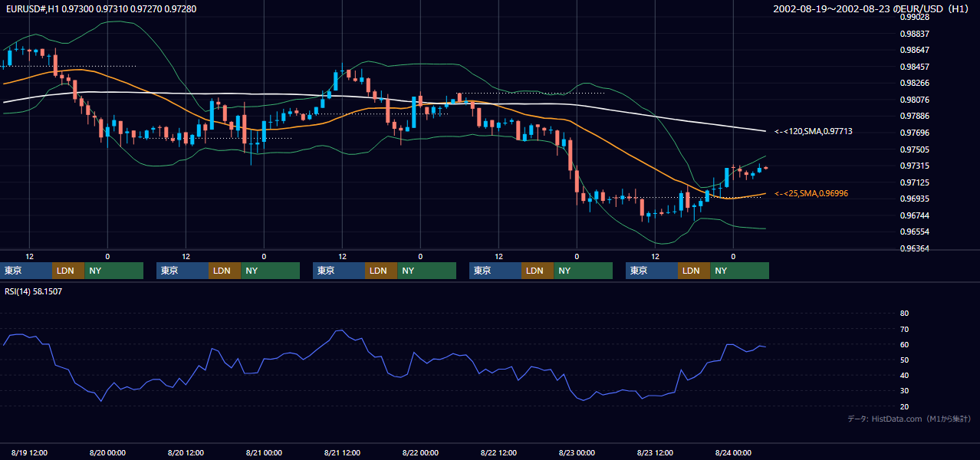The width and height of the screenshot is (980, 460).
Task: Click the 8/19 12:00 time label
Action: [29, 452]
